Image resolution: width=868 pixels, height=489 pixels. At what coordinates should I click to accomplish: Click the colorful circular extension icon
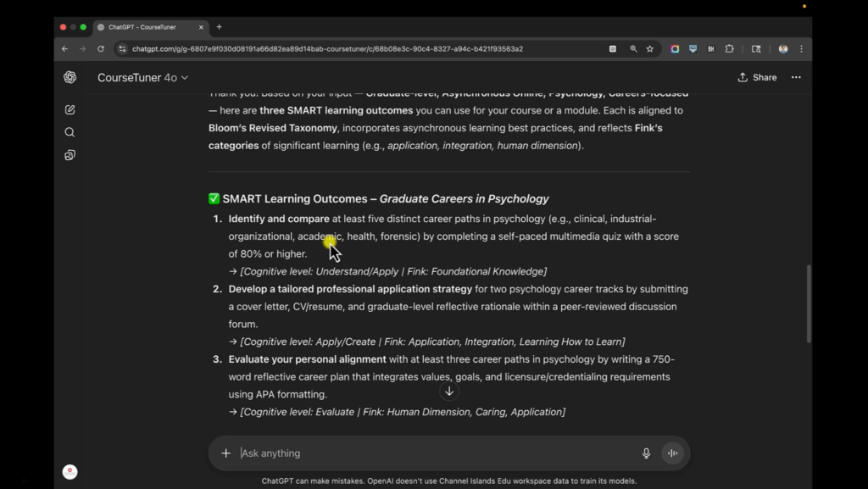point(675,48)
